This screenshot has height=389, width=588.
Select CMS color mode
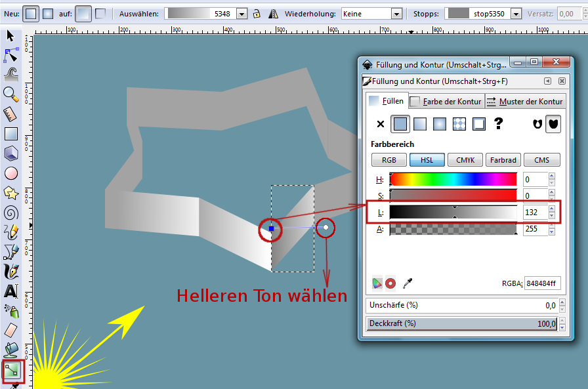click(541, 160)
